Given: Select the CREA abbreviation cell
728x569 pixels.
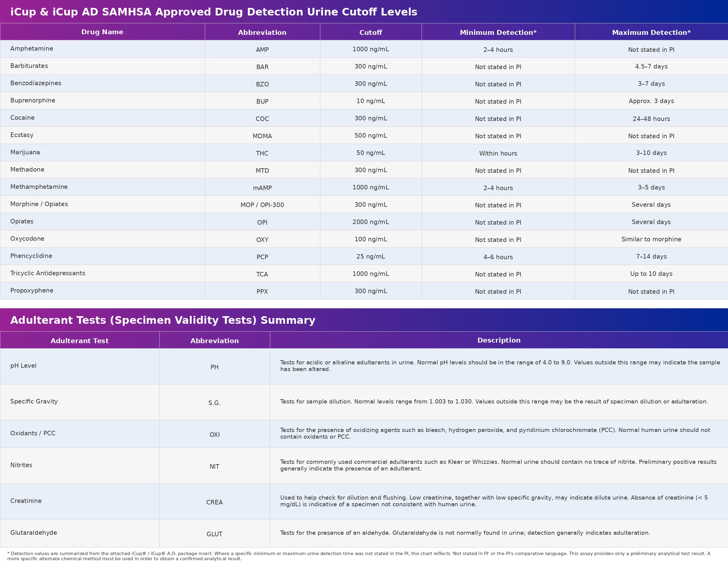Looking at the screenshot, I should click(x=214, y=502).
